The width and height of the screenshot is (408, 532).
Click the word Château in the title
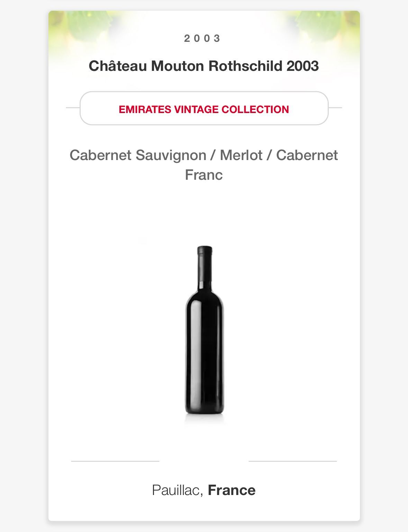point(118,66)
